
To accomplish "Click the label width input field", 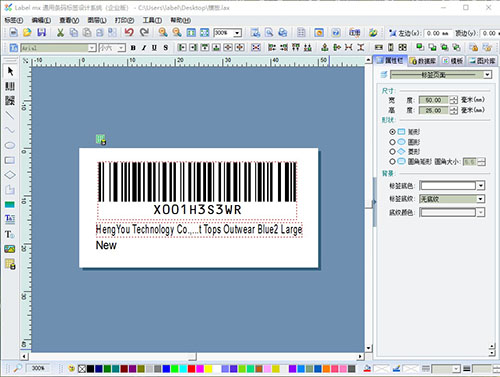I will [433, 100].
